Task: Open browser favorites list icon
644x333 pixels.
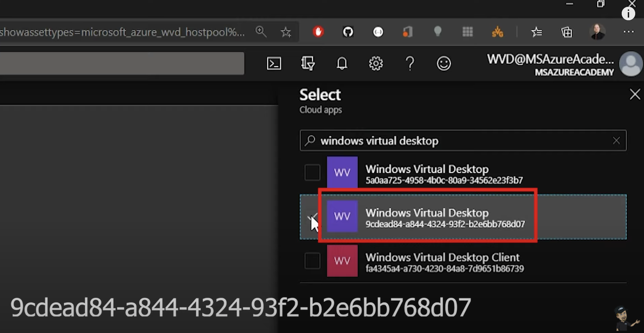Action: [537, 32]
